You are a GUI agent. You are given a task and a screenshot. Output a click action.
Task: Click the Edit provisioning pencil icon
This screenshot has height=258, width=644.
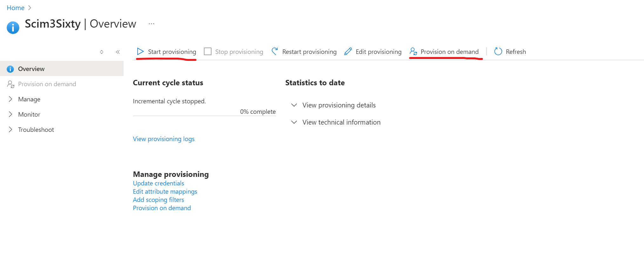point(348,51)
